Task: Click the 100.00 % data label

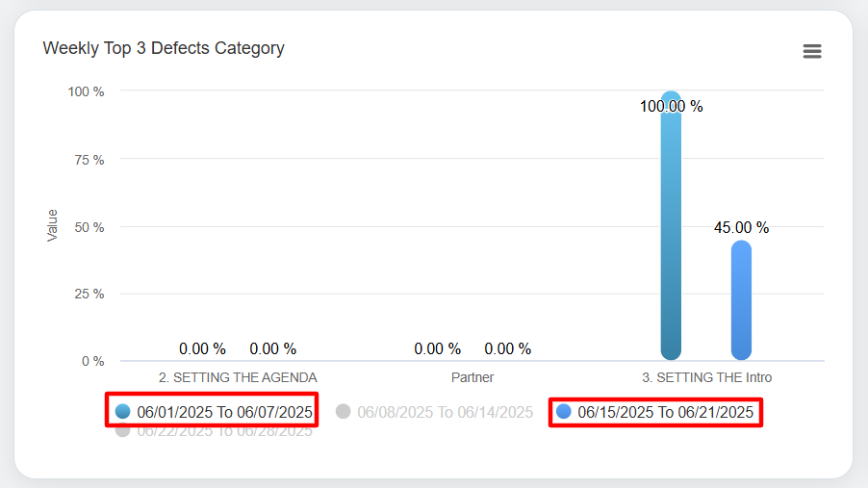Action: coord(671,106)
